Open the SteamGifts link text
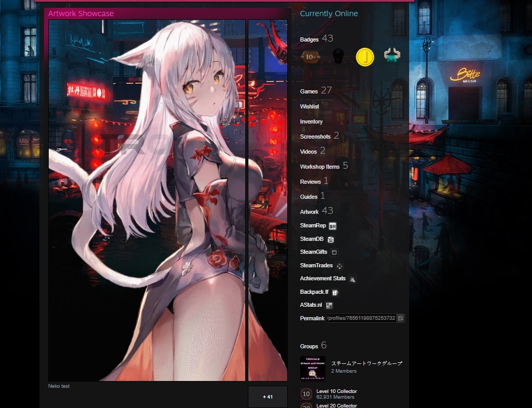 point(314,252)
